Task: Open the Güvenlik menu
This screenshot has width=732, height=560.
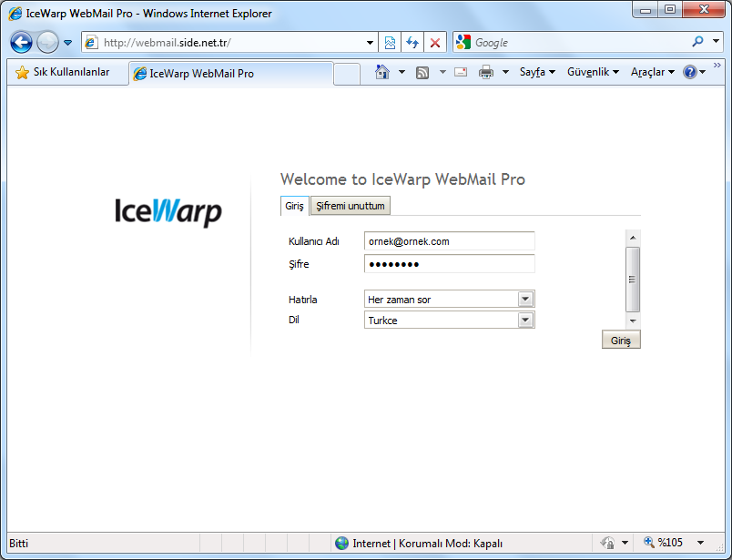Action: [593, 72]
